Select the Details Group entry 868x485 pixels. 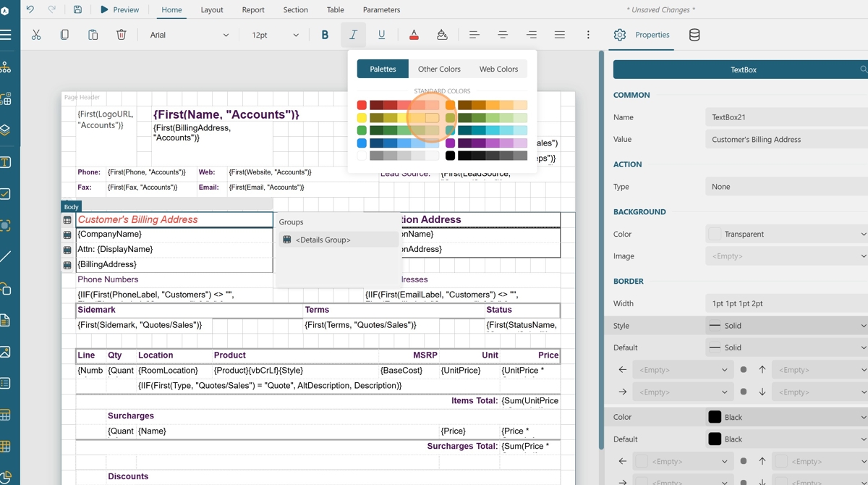point(323,240)
